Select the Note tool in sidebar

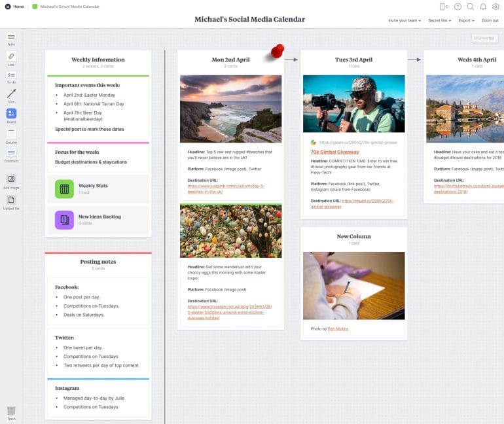point(11,37)
